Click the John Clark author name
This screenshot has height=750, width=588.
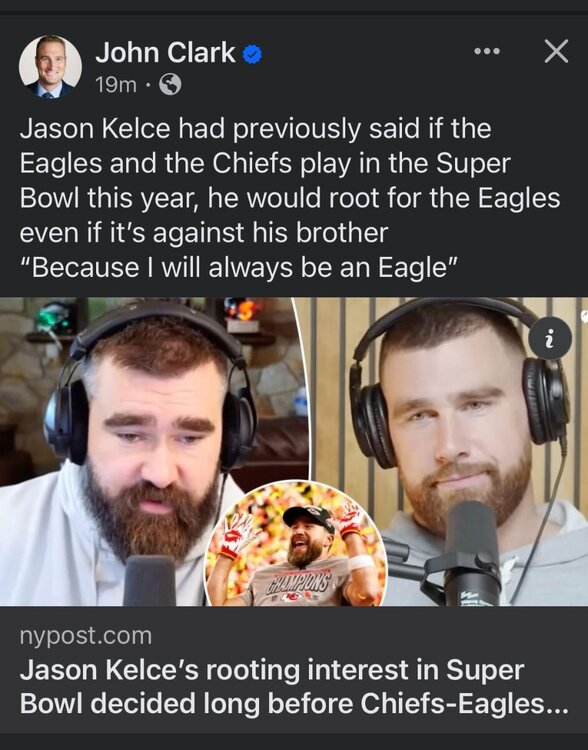click(165, 52)
